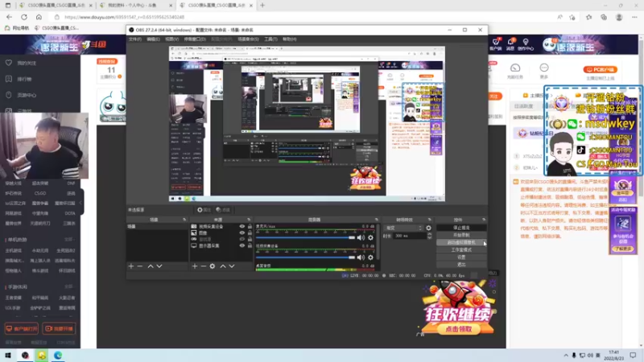The height and width of the screenshot is (362, 644).
Task: Undock the Scene Transitions panel via its header icon
Action: [x=430, y=220]
